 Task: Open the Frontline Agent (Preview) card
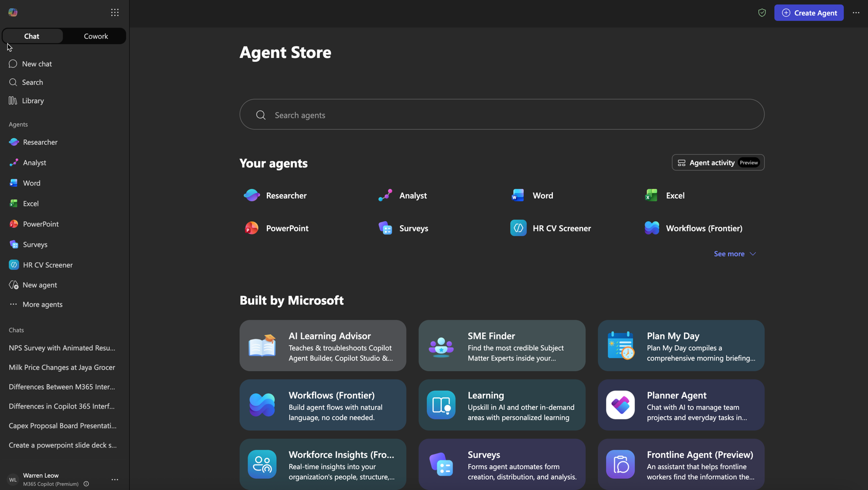[x=681, y=464]
